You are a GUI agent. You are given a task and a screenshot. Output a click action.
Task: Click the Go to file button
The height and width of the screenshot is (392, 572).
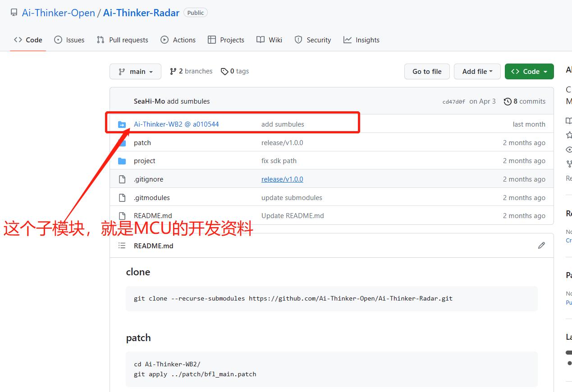(427, 71)
